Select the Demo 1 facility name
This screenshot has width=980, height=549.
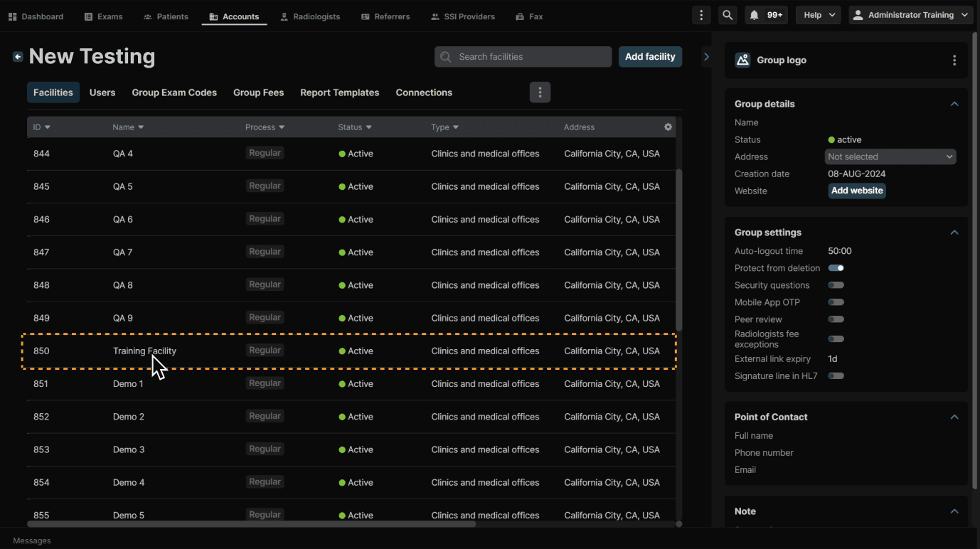tap(128, 384)
